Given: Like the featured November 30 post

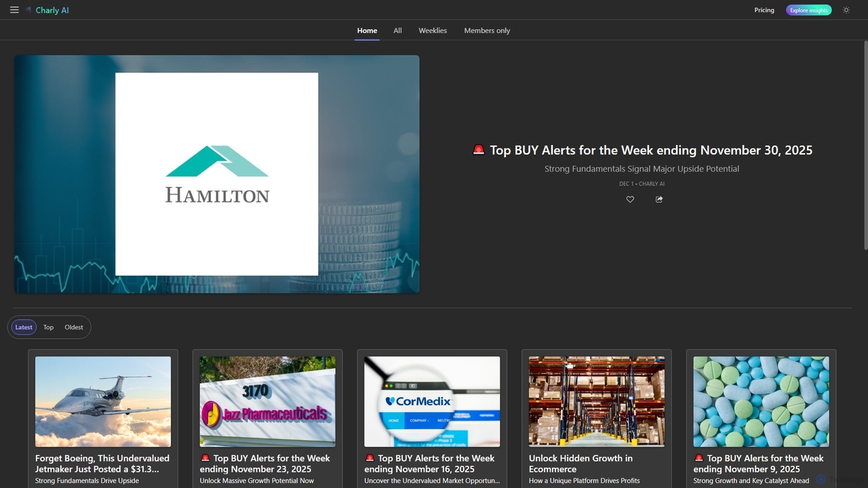Looking at the screenshot, I should (x=630, y=199).
